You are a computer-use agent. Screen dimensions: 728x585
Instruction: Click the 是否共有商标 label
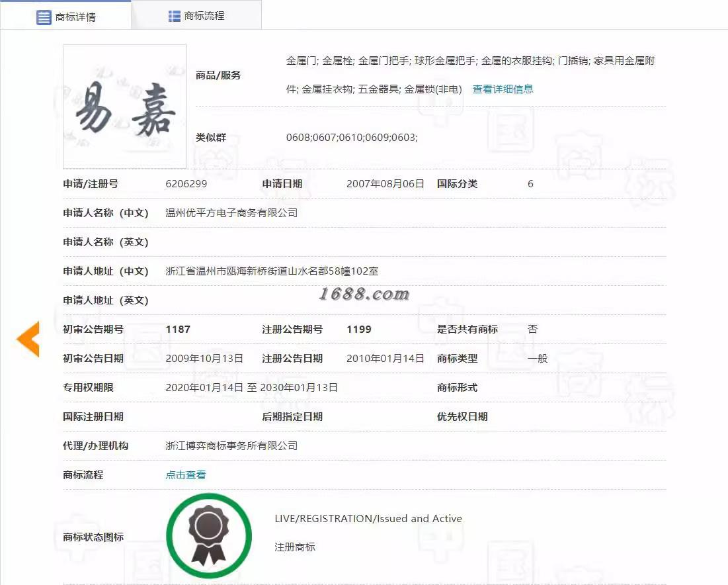pos(467,330)
